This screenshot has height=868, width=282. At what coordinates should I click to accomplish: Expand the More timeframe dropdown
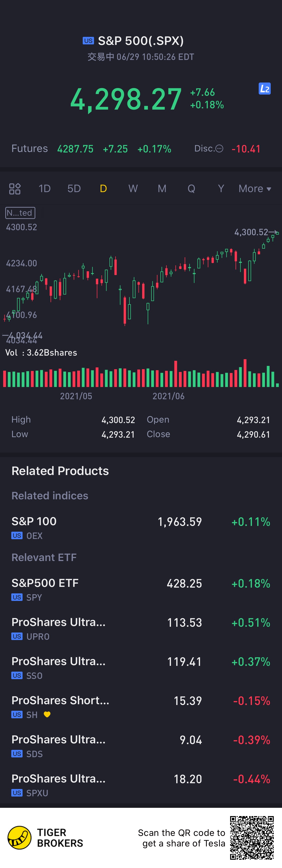255,189
